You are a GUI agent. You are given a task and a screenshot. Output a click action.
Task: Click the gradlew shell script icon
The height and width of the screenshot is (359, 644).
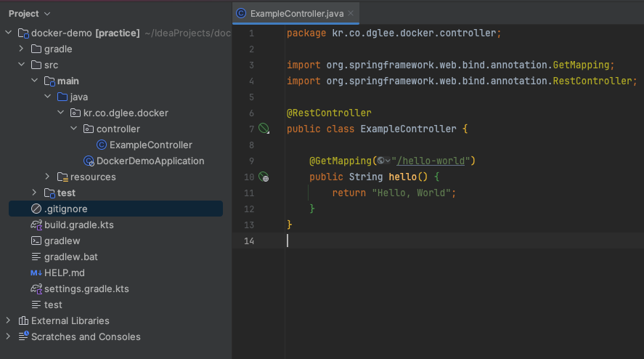(36, 241)
